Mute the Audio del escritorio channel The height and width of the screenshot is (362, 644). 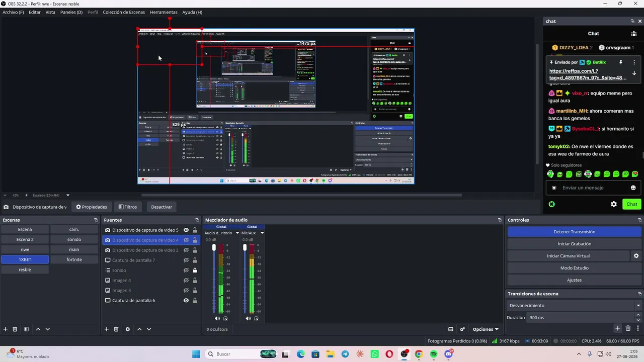(217, 318)
